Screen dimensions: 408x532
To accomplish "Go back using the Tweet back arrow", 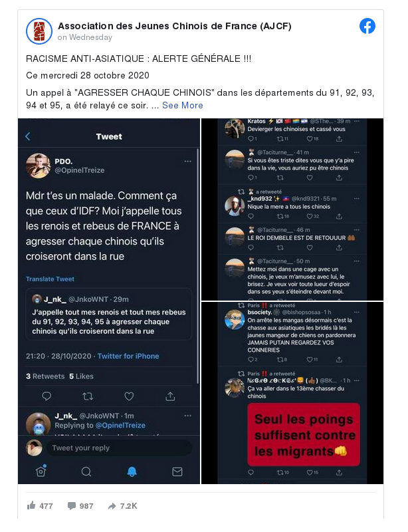I will point(28,136).
